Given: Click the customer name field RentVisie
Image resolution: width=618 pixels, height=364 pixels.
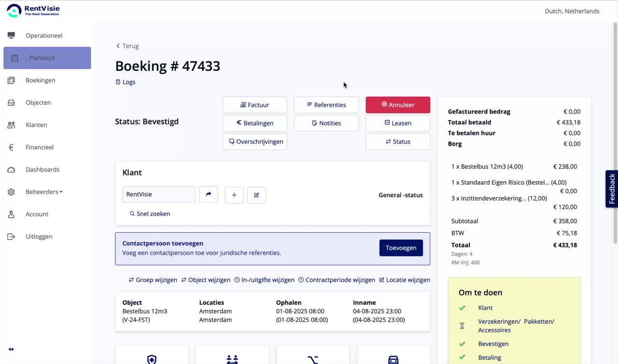Looking at the screenshot, I should (159, 195).
